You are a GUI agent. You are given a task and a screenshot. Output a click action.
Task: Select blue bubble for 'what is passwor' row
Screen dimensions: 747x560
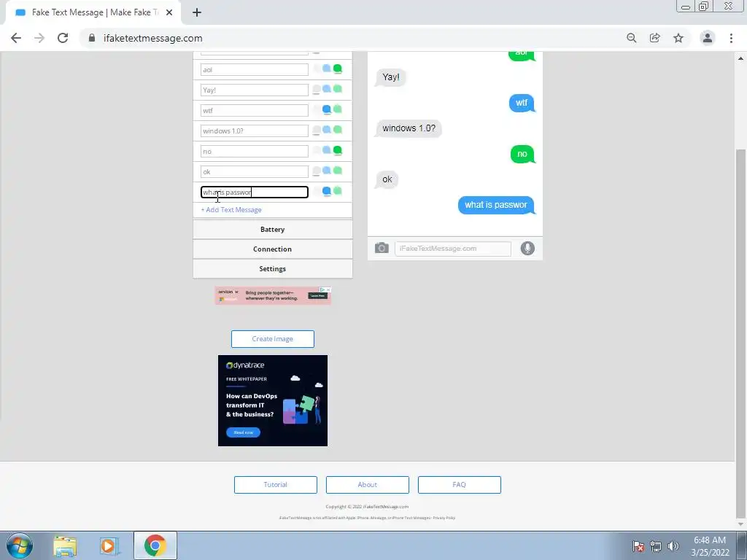pos(327,192)
